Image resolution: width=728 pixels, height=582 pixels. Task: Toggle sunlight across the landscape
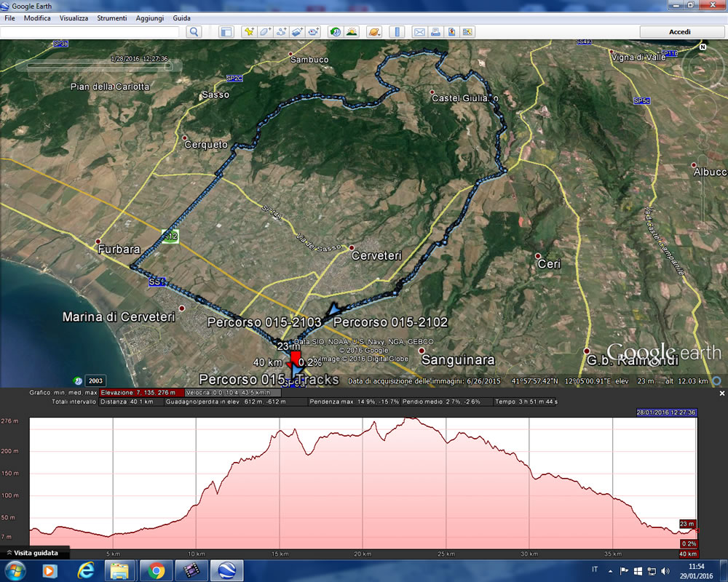point(352,32)
